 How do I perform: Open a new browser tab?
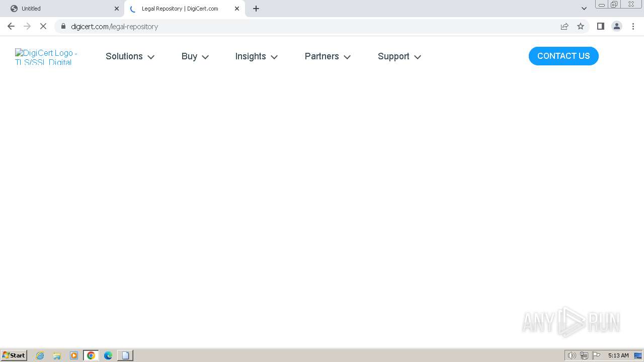256,9
